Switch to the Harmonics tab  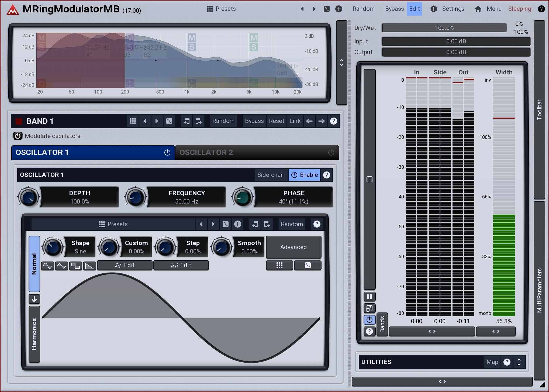click(x=34, y=334)
